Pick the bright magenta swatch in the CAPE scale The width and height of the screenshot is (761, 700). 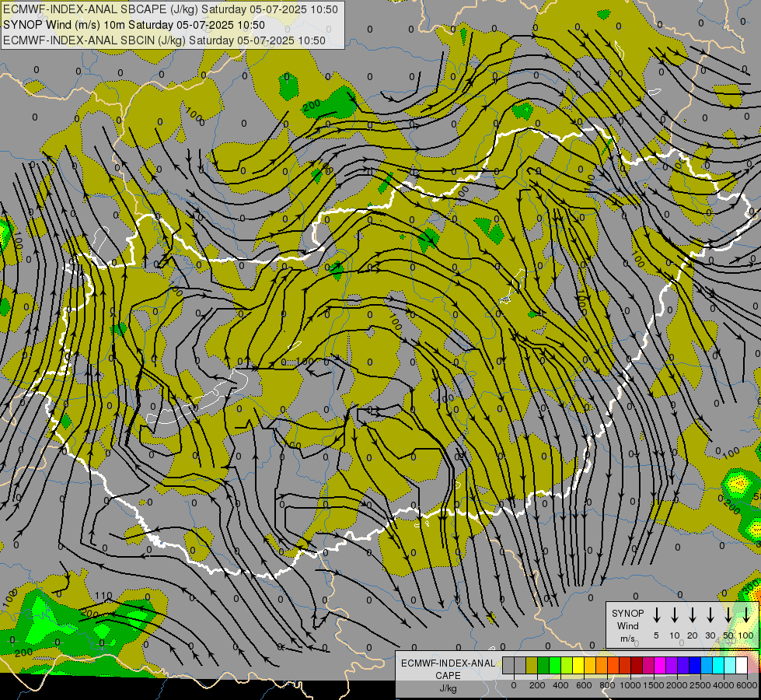click(660, 665)
